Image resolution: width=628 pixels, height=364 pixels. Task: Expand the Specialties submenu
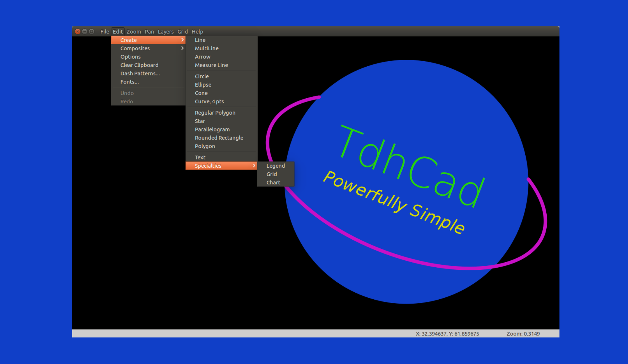point(222,166)
